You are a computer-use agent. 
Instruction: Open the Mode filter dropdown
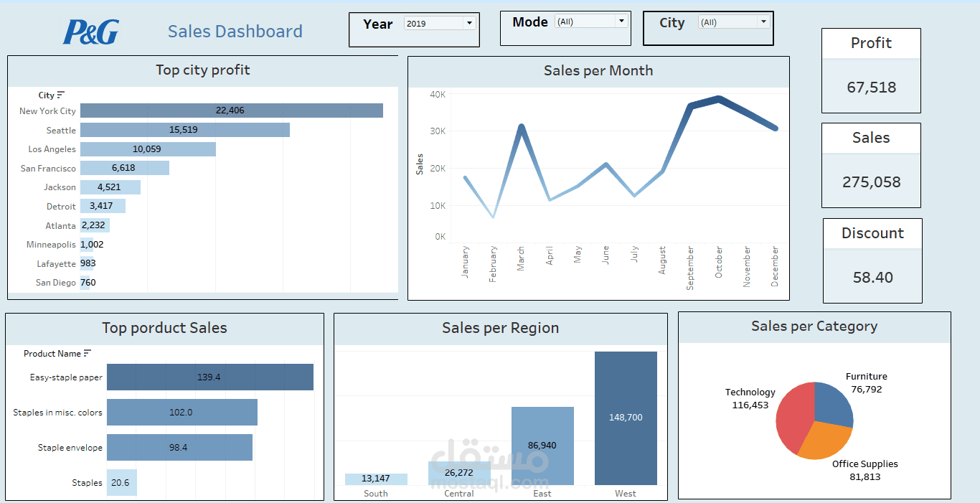pos(592,22)
